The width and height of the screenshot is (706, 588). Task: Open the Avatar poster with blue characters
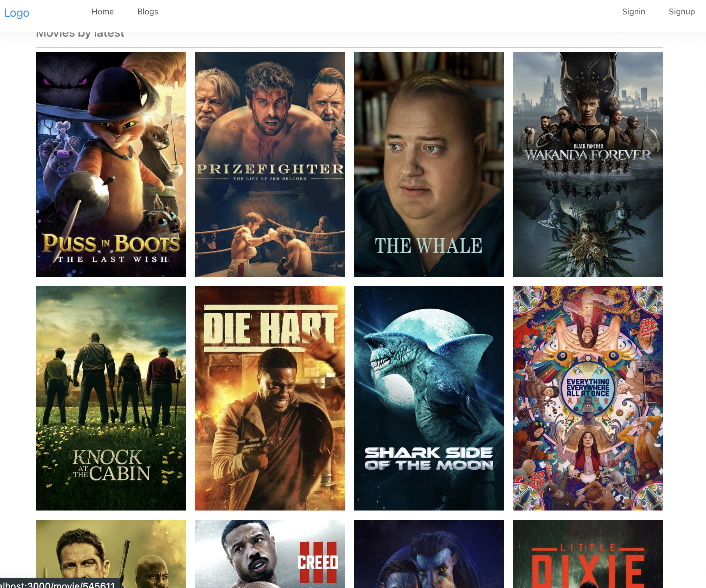click(x=429, y=554)
